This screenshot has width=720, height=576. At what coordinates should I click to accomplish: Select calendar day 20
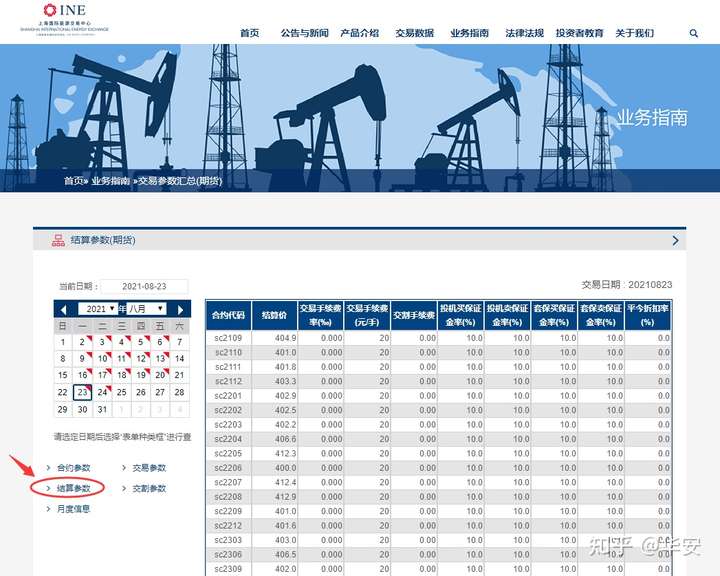(x=160, y=375)
